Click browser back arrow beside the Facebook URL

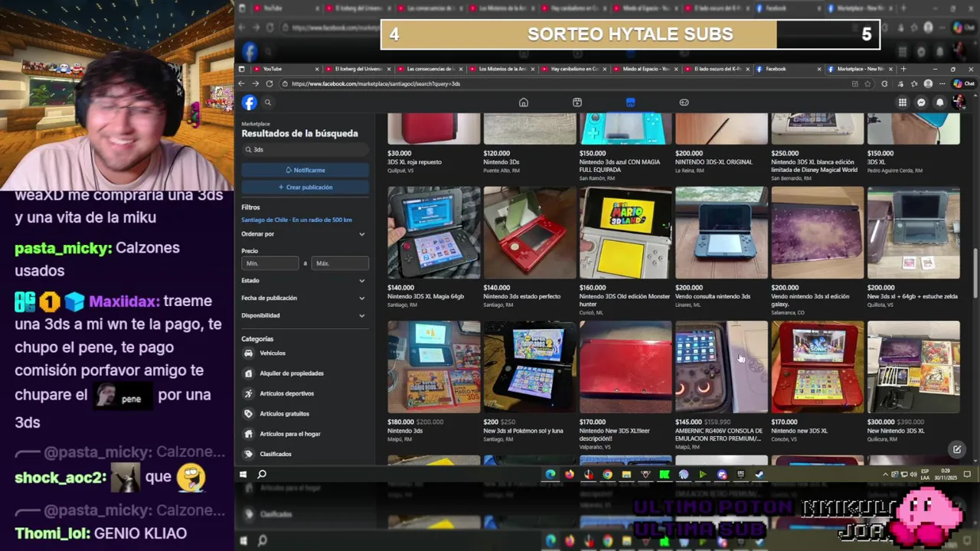point(242,83)
